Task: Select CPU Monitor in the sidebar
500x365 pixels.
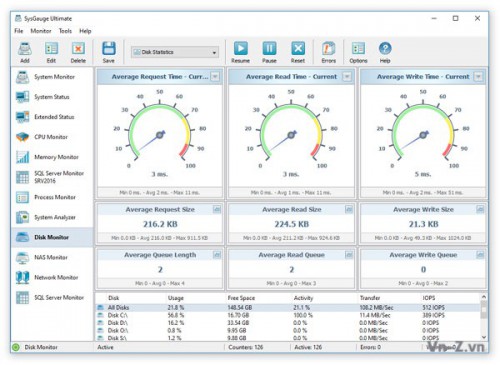Action: coord(52,137)
